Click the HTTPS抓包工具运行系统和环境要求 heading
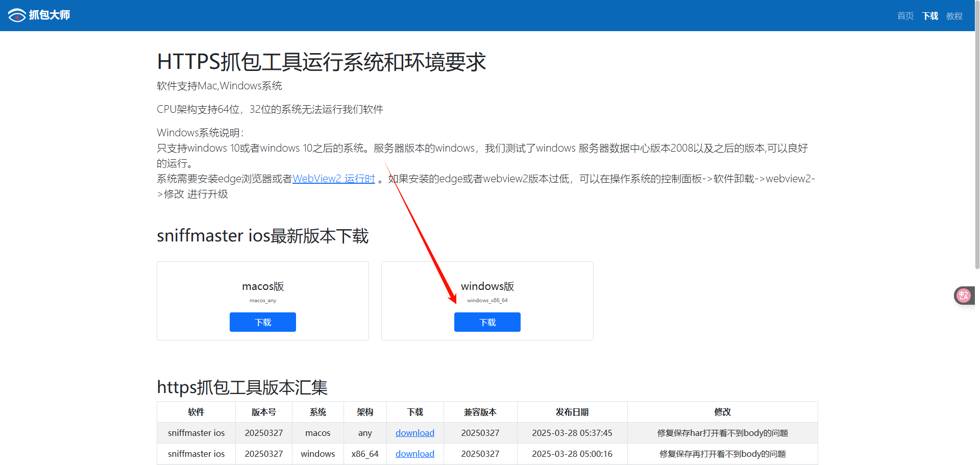Screen dimensions: 980x465 point(322,62)
